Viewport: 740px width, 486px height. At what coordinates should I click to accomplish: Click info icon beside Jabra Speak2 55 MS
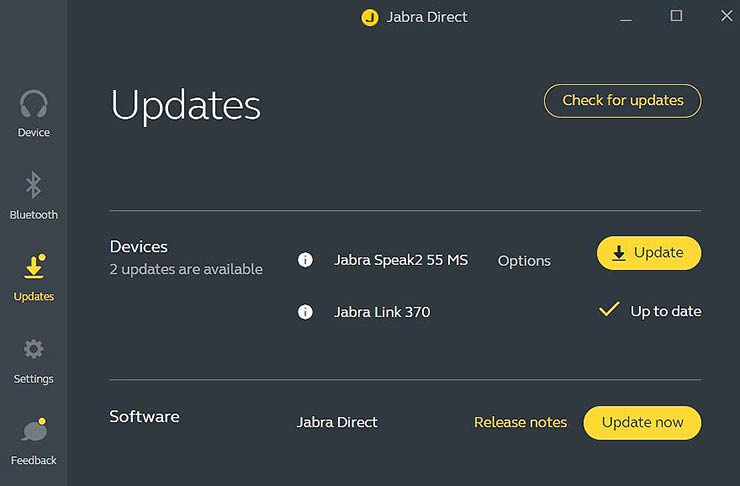click(x=306, y=260)
